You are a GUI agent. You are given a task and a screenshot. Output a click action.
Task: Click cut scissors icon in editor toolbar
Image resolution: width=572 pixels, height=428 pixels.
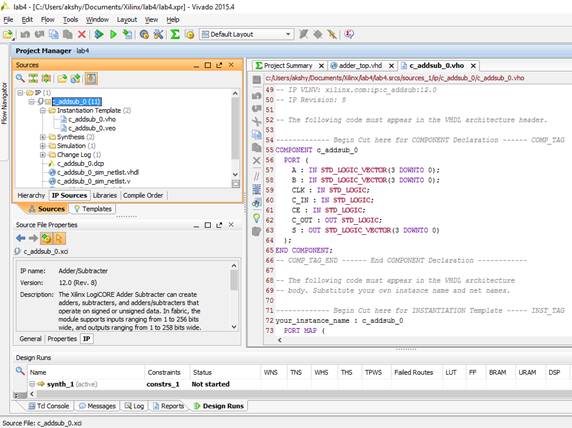pyautogui.click(x=257, y=121)
